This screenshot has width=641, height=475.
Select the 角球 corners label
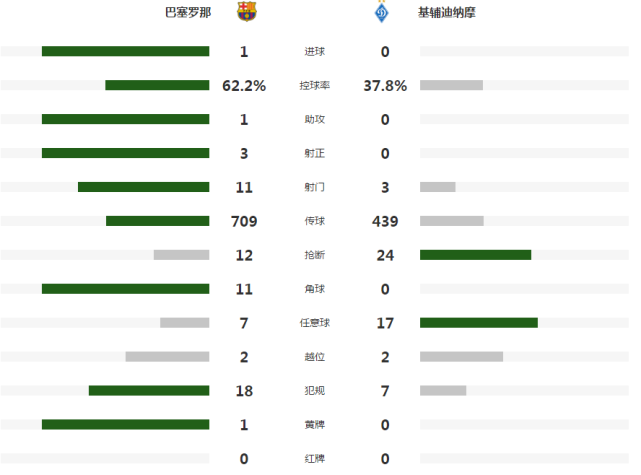[x=314, y=289]
